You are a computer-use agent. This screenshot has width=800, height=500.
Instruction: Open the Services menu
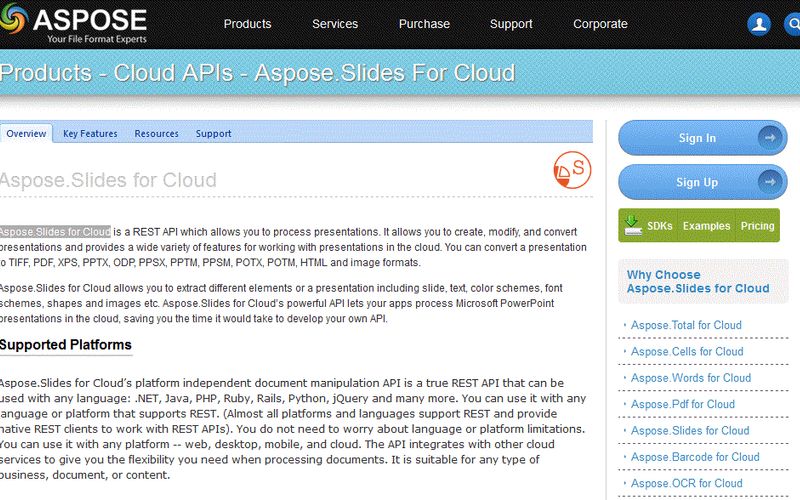coord(335,24)
